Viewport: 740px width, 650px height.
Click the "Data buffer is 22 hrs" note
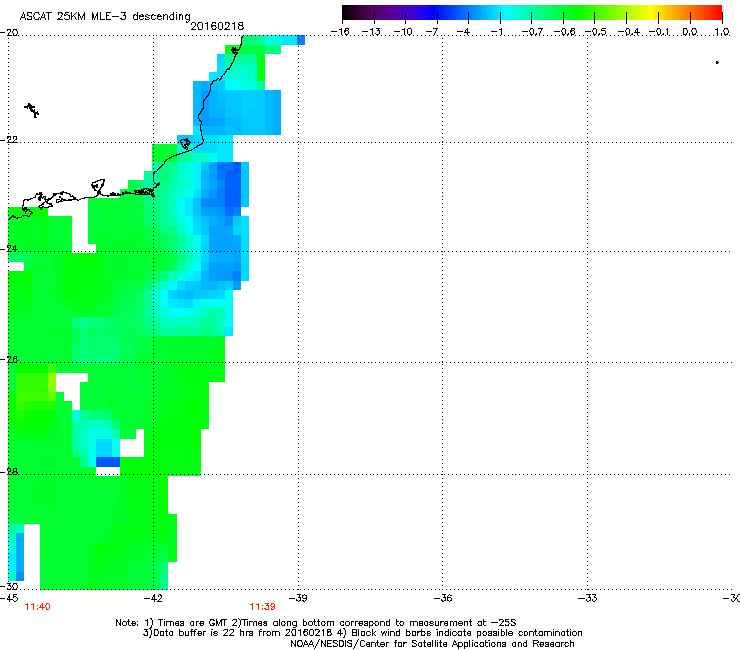point(191,633)
